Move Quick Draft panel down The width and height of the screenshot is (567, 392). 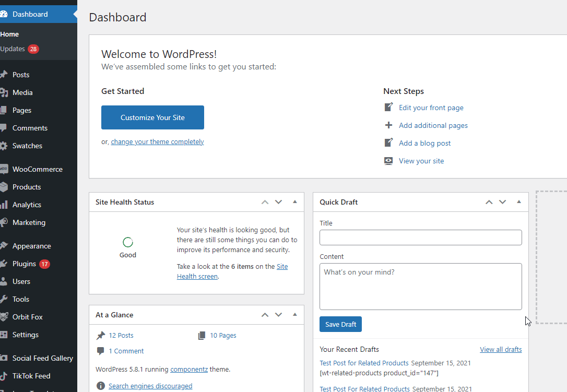click(503, 202)
